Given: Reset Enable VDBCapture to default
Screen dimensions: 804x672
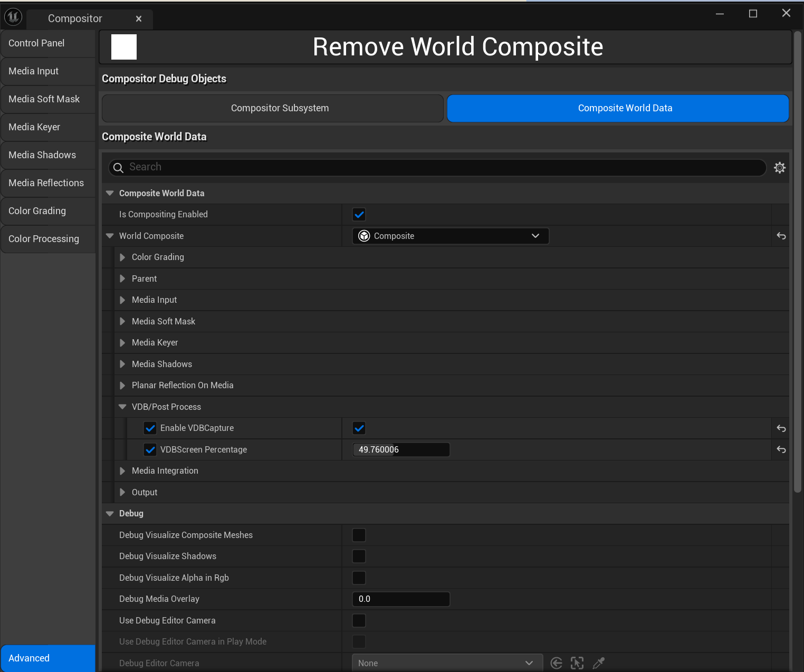Looking at the screenshot, I should tap(781, 429).
